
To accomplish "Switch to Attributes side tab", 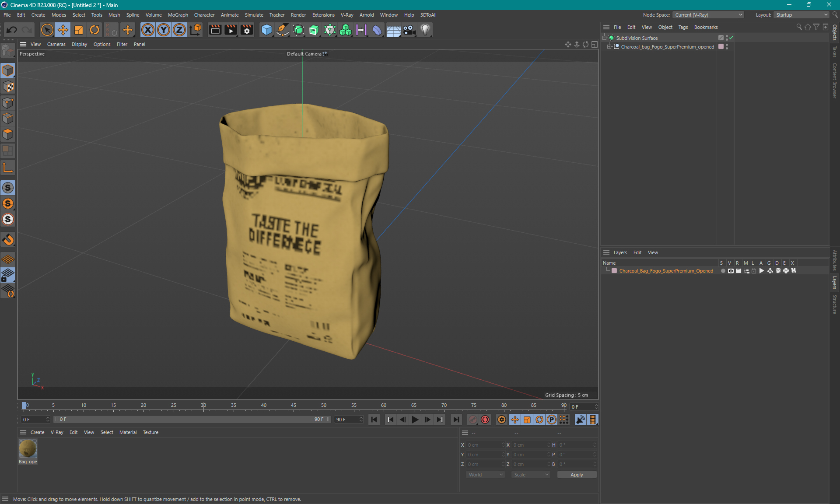I will click(x=835, y=260).
